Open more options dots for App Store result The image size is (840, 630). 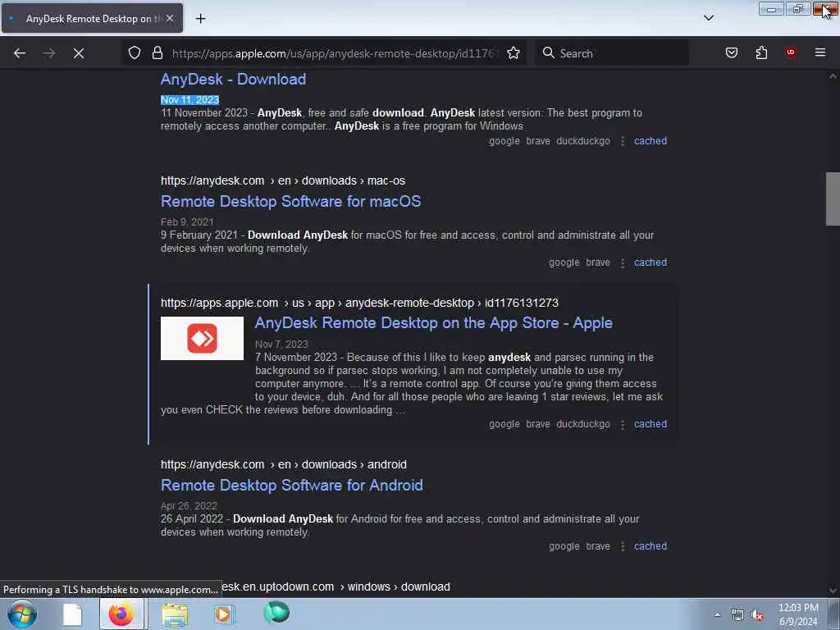[623, 424]
